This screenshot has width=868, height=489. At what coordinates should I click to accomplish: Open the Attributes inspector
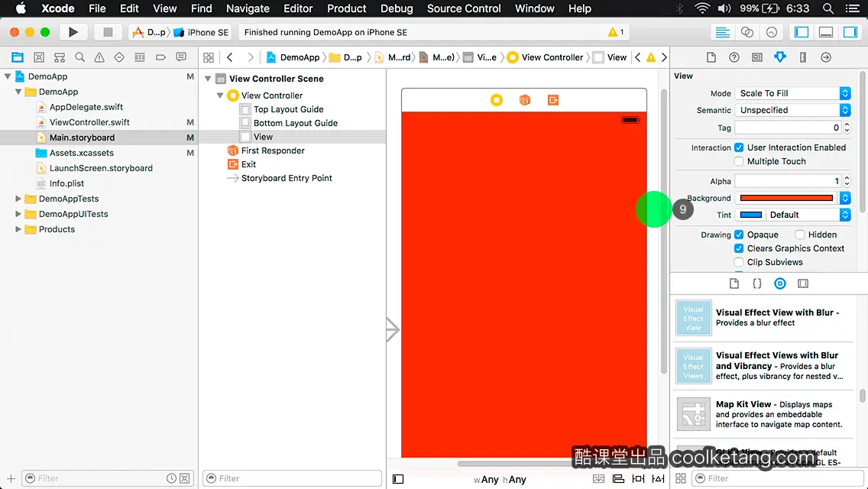point(780,57)
